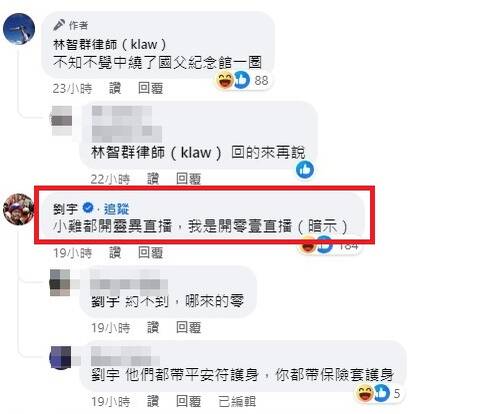
Task: Click 劉宇 mention in 約不到 reply
Action: [105, 302]
